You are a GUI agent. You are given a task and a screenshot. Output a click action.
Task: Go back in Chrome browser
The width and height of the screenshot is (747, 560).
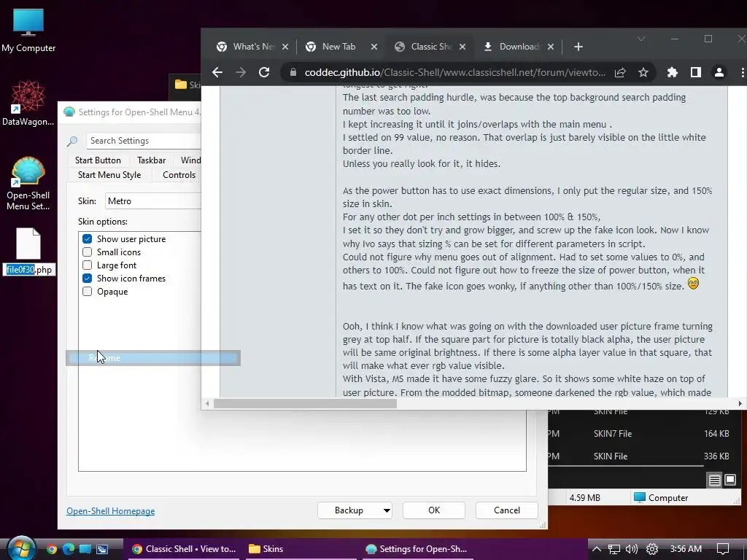coord(217,72)
